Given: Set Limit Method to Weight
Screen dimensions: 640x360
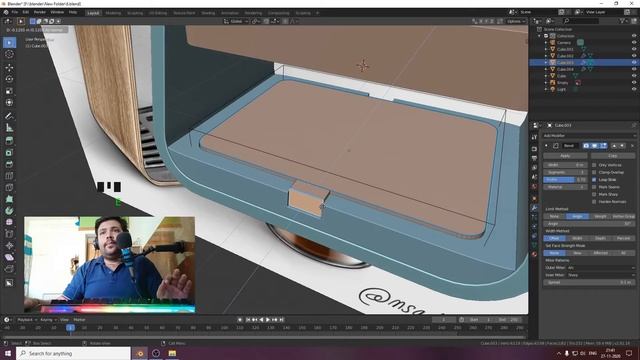Looking at the screenshot, I should pos(600,216).
